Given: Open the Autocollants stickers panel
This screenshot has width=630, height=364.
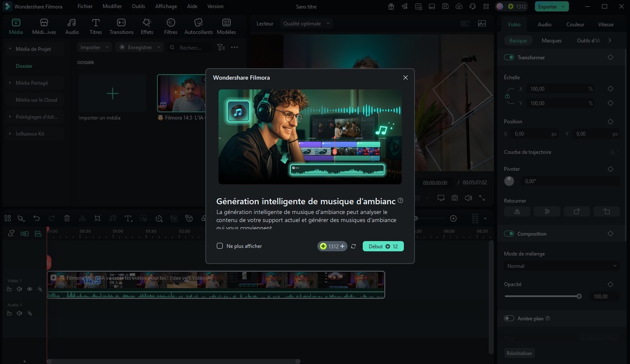Looking at the screenshot, I should [199, 26].
